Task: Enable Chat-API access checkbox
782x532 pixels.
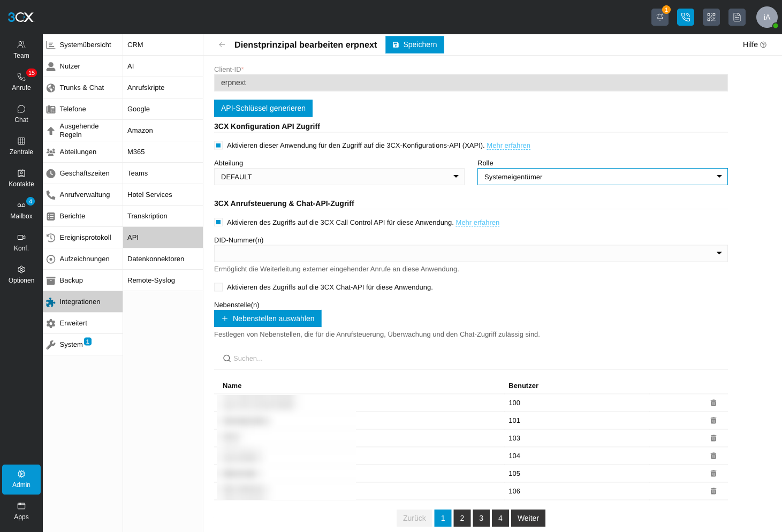Action: point(218,287)
